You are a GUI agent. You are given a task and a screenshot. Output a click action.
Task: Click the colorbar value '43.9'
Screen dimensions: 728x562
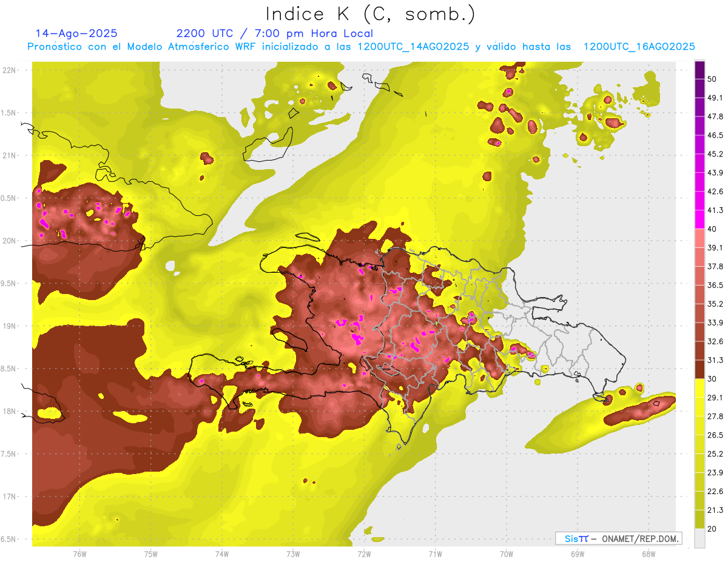click(715, 173)
